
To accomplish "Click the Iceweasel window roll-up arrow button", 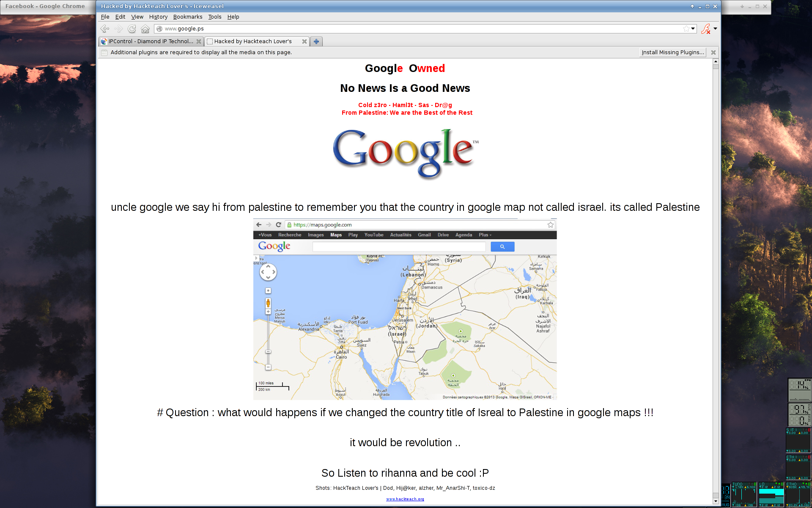I will click(x=692, y=6).
